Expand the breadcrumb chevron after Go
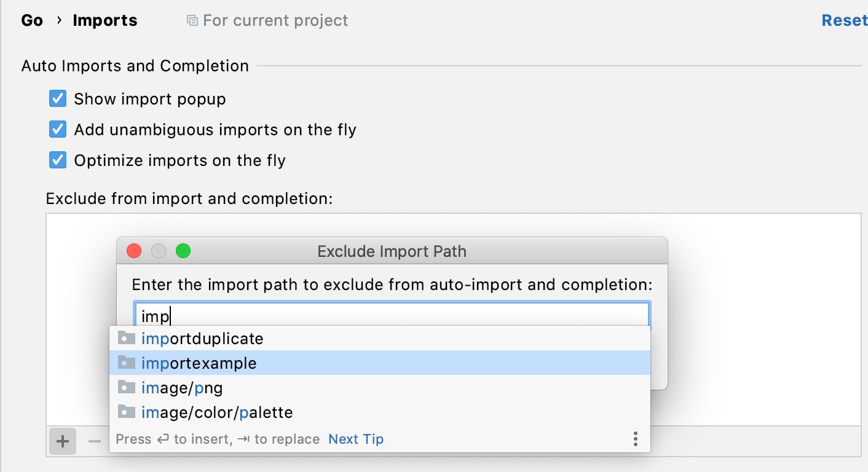 pyautogui.click(x=59, y=20)
